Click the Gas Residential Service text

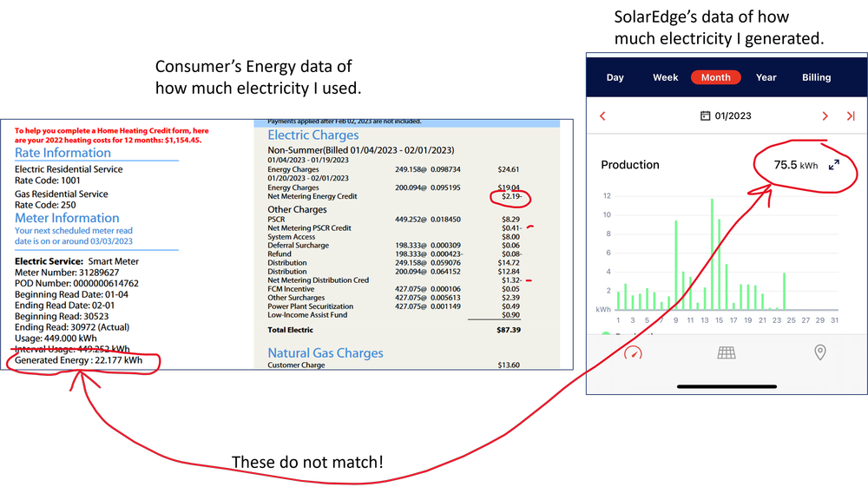(61, 194)
